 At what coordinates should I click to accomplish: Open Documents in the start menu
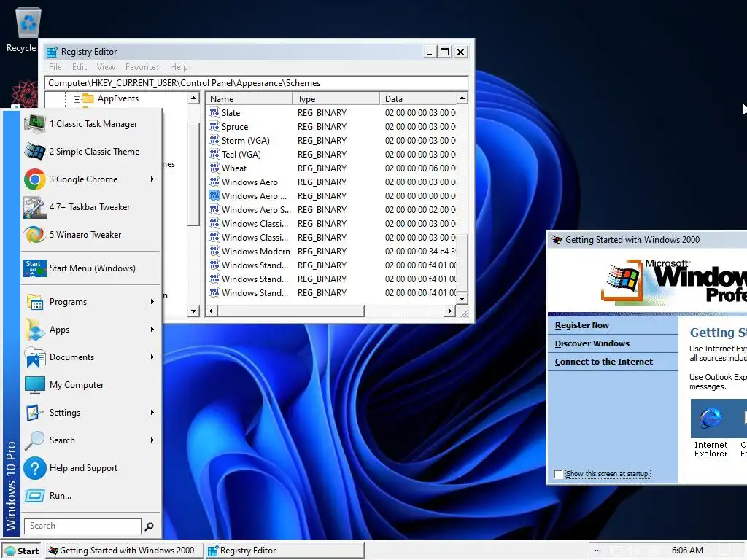(91, 357)
